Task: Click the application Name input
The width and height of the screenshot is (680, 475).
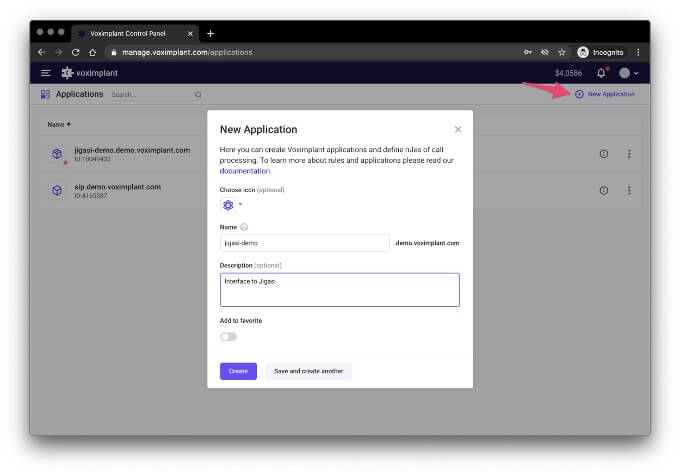Action: (x=304, y=243)
